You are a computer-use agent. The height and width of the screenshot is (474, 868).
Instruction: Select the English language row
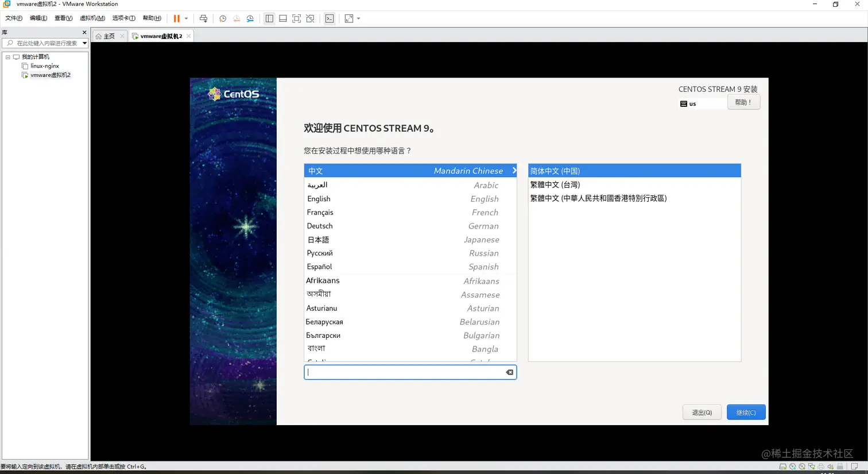tap(410, 199)
